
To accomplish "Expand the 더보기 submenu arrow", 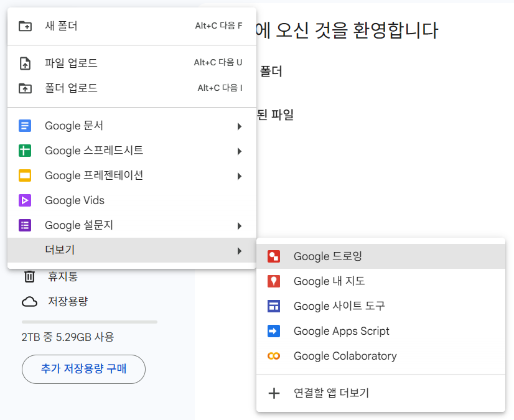I will (240, 251).
